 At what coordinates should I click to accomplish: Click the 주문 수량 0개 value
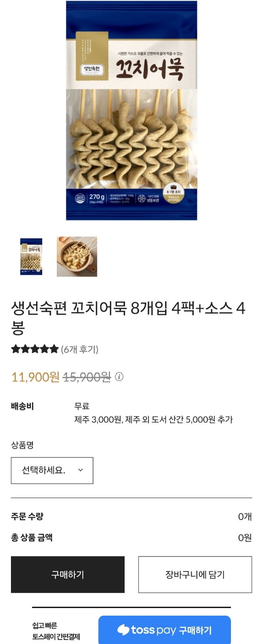tap(245, 517)
